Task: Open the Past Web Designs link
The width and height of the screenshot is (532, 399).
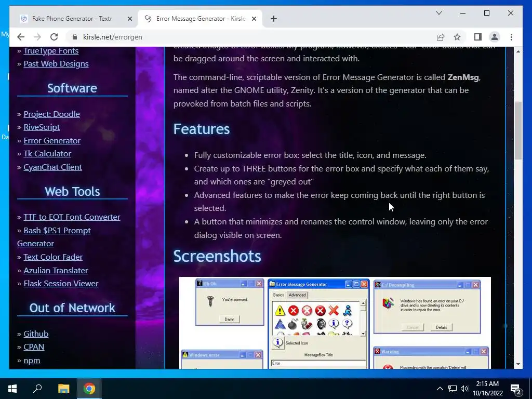Action: point(56,64)
